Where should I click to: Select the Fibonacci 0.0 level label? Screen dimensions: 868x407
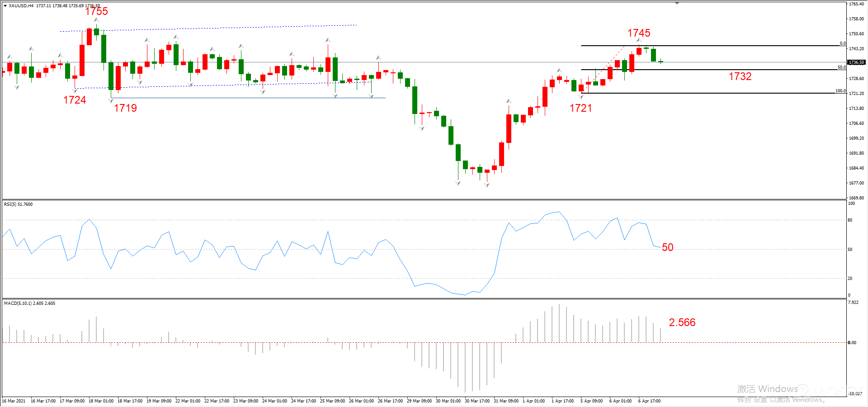click(843, 43)
